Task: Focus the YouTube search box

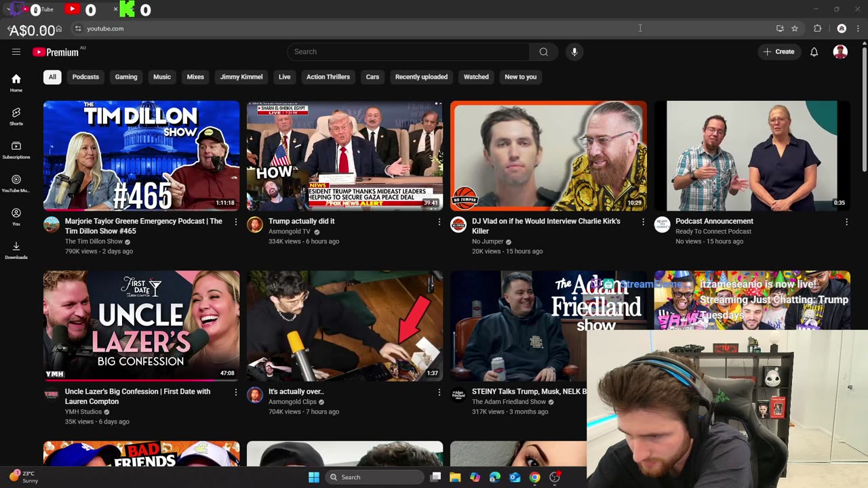Action: click(x=408, y=52)
